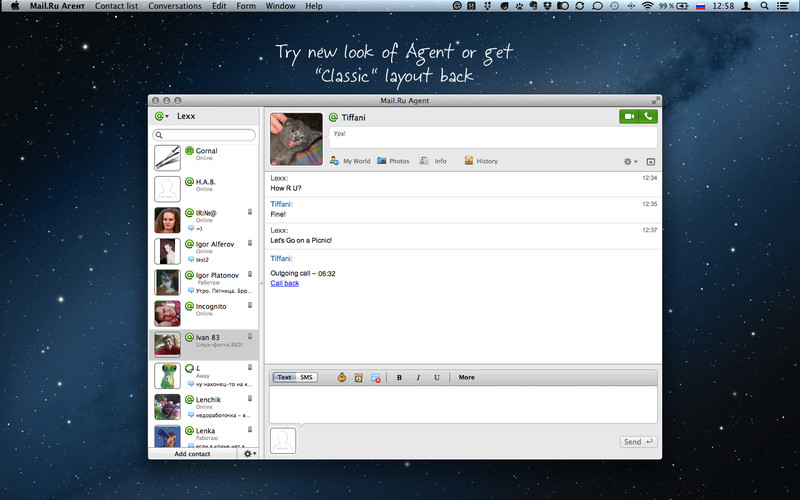Select contact Lenchik
Image resolution: width=800 pixels, height=500 pixels.
coord(204,407)
